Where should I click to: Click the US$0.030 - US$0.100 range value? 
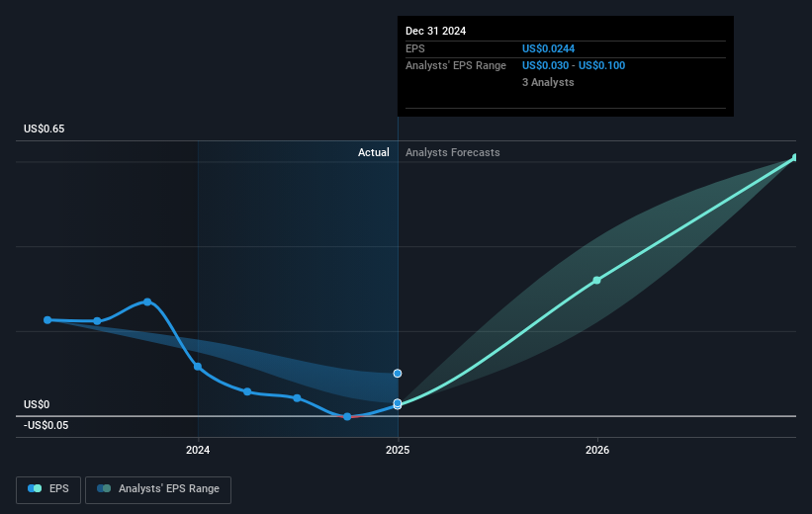(x=574, y=66)
